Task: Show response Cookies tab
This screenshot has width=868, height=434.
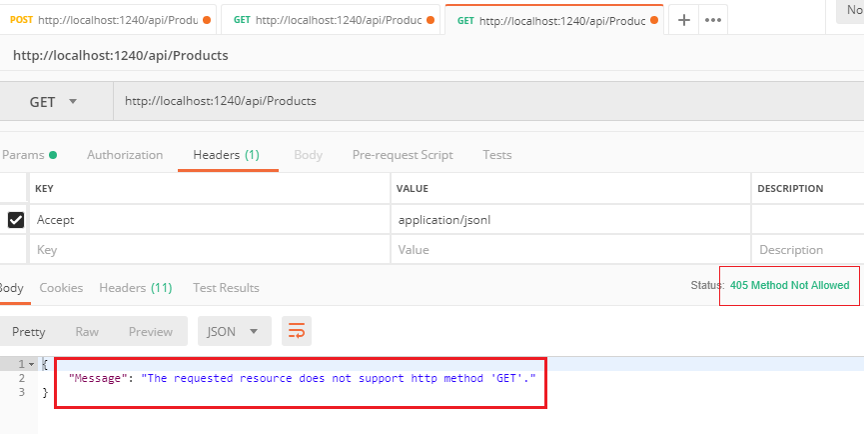Action: tap(61, 288)
